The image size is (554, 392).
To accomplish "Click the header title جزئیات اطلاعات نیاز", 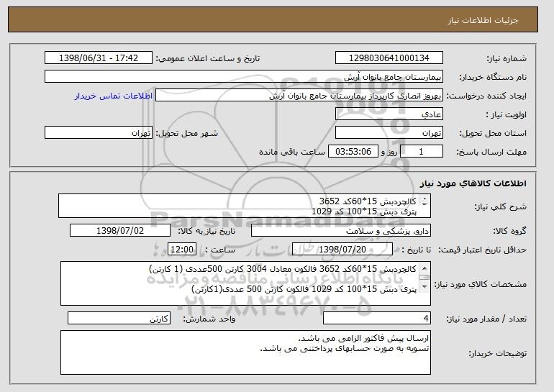I will pos(483,19).
